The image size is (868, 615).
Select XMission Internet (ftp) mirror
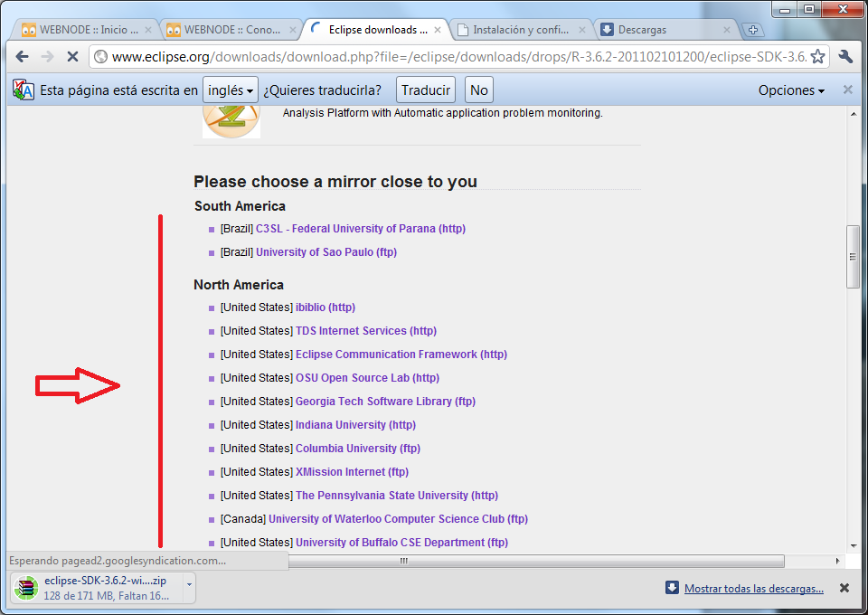point(352,471)
